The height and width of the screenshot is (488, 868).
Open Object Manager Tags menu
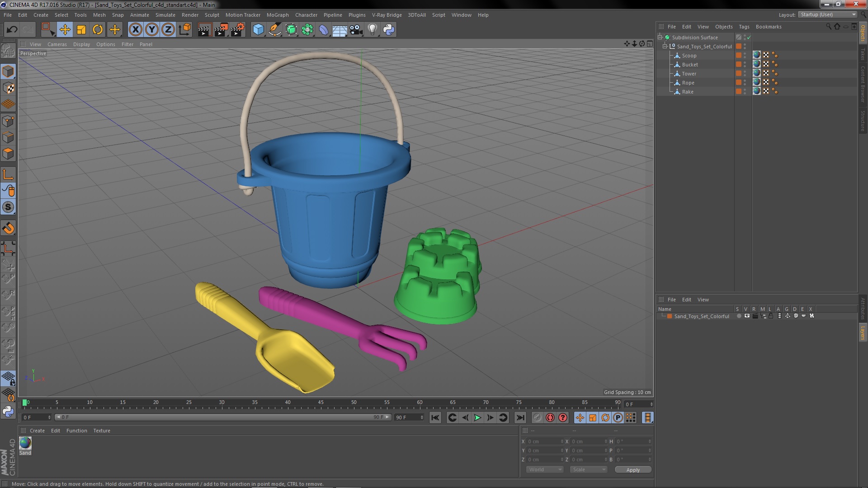pos(744,27)
